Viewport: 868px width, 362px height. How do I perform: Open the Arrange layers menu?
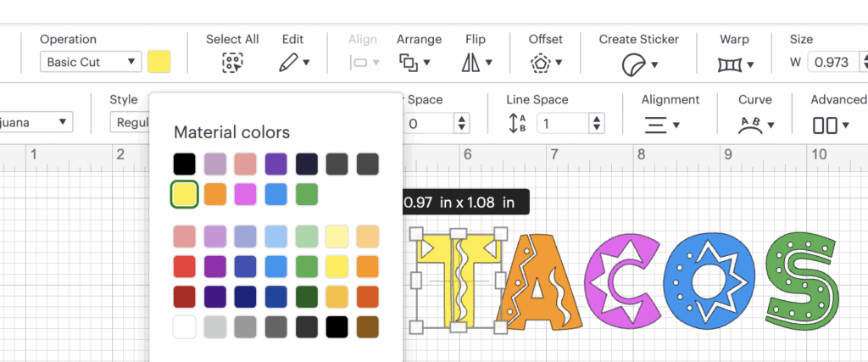coord(414,63)
